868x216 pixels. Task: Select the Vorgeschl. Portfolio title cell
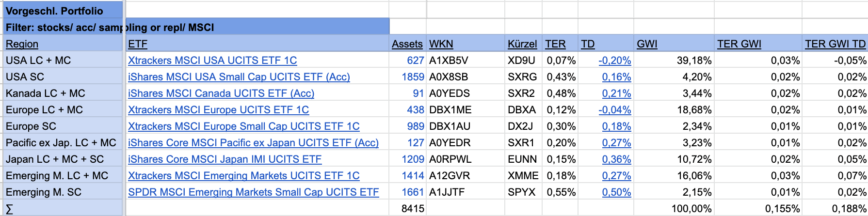coord(54,11)
